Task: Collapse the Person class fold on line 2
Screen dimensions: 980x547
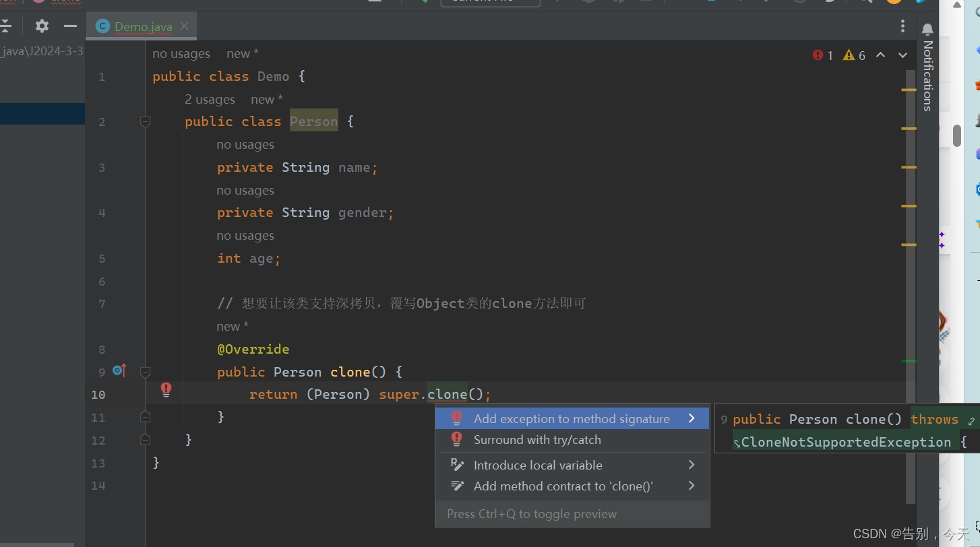Action: click(145, 122)
